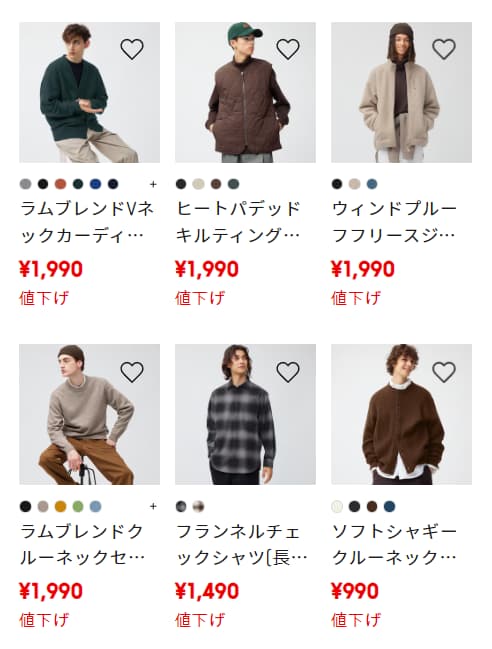Screen dimensions: 492x649
Task: Open the ウィンドプルーフフリース product title
Action: (394, 222)
